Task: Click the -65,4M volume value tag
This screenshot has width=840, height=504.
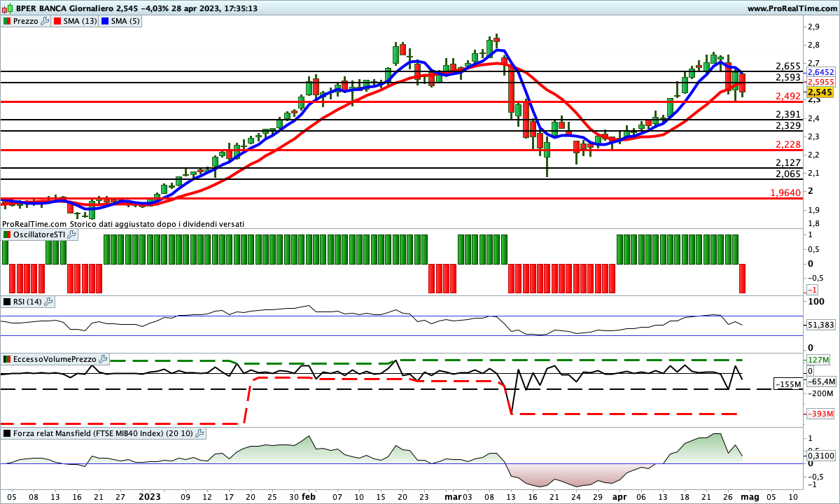Action: [x=821, y=381]
